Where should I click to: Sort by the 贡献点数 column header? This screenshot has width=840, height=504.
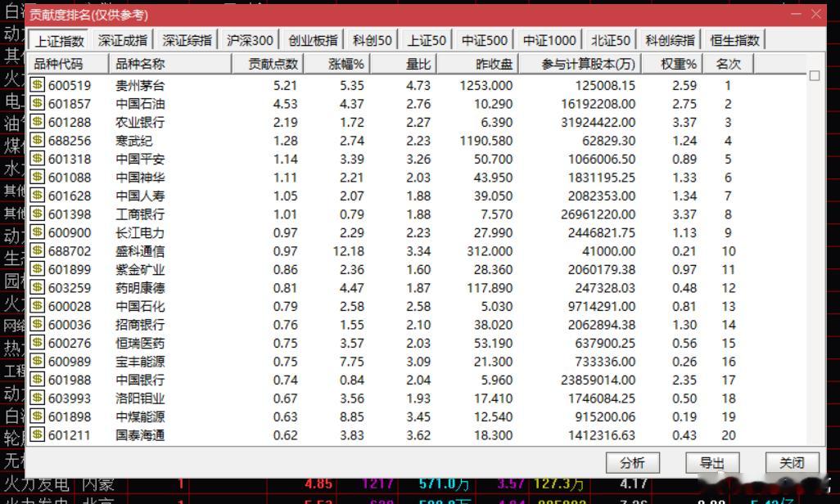[268, 65]
